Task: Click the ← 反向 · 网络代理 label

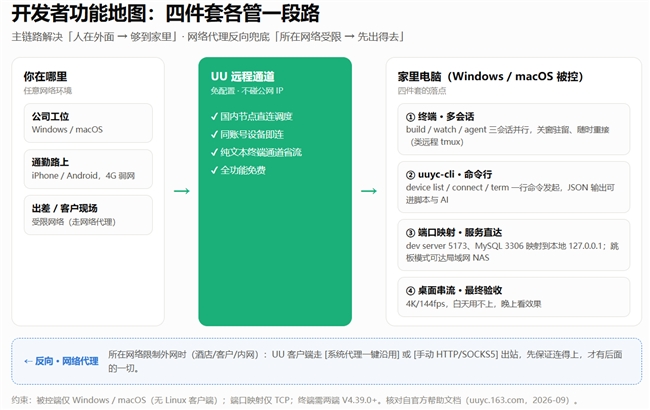Action: [x=61, y=361]
